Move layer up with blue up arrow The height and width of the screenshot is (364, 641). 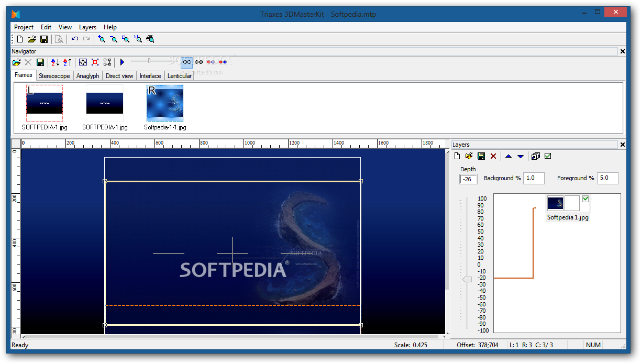click(x=509, y=156)
